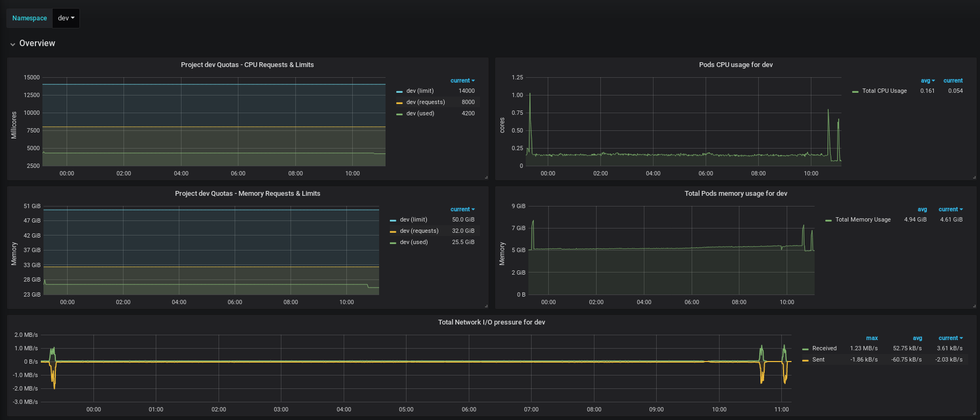Click the Millicores axis label
Viewport: 980px width, 420px height.
click(x=14, y=125)
